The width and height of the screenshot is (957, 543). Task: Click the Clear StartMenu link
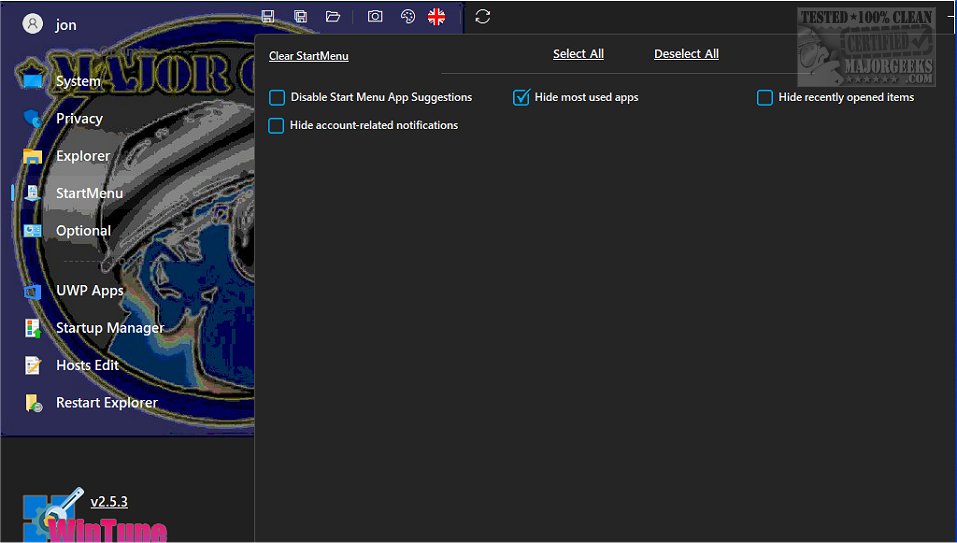[309, 56]
